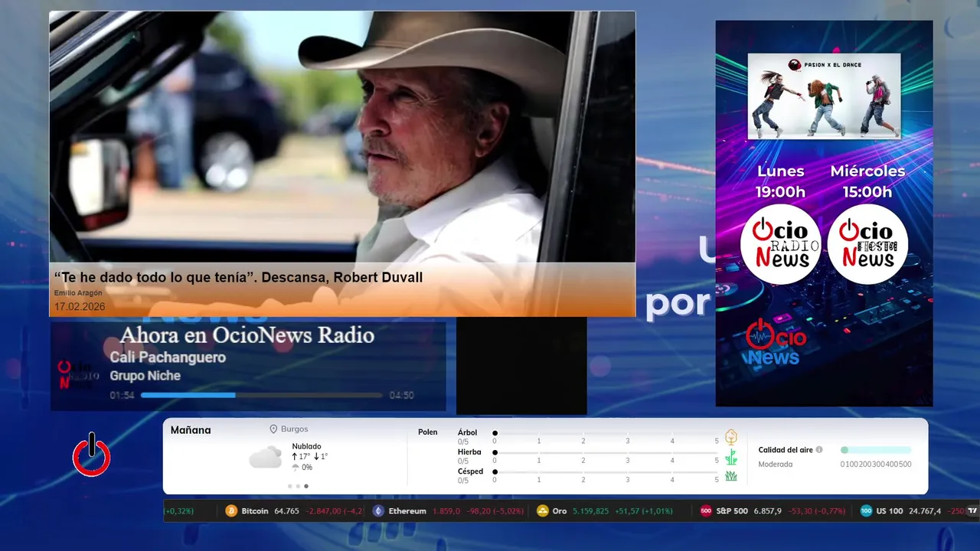Click the total duration 04:50
Screen dimensions: 980x551
pos(402,396)
